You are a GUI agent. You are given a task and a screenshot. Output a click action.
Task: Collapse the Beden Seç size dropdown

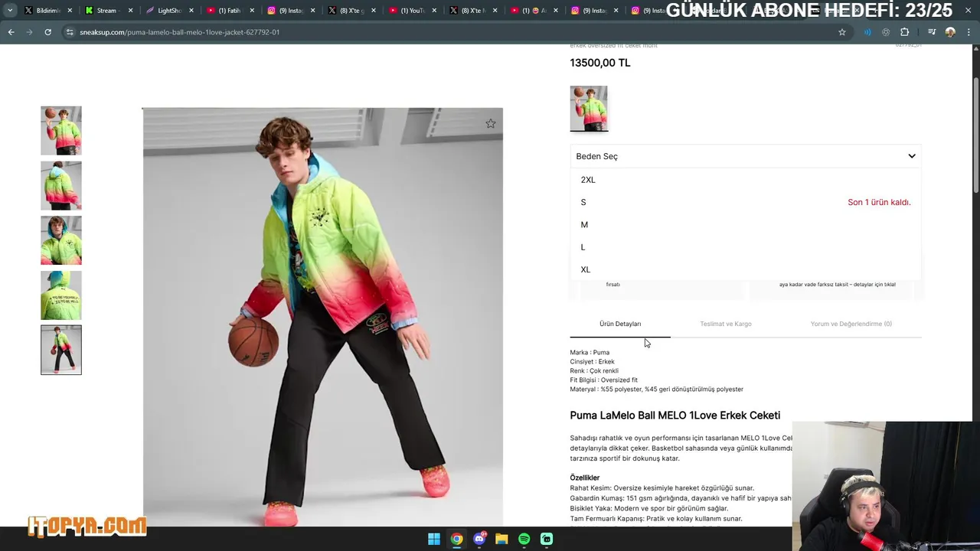pos(745,156)
